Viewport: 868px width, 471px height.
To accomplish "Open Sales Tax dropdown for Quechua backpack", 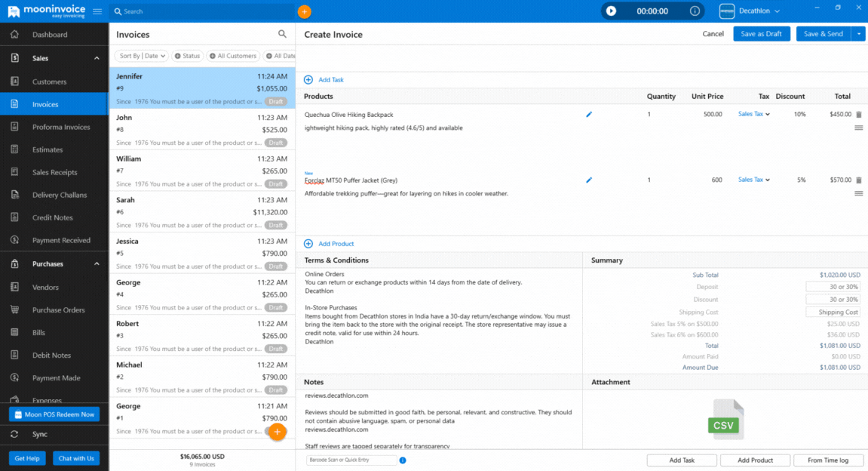I will pyautogui.click(x=754, y=114).
